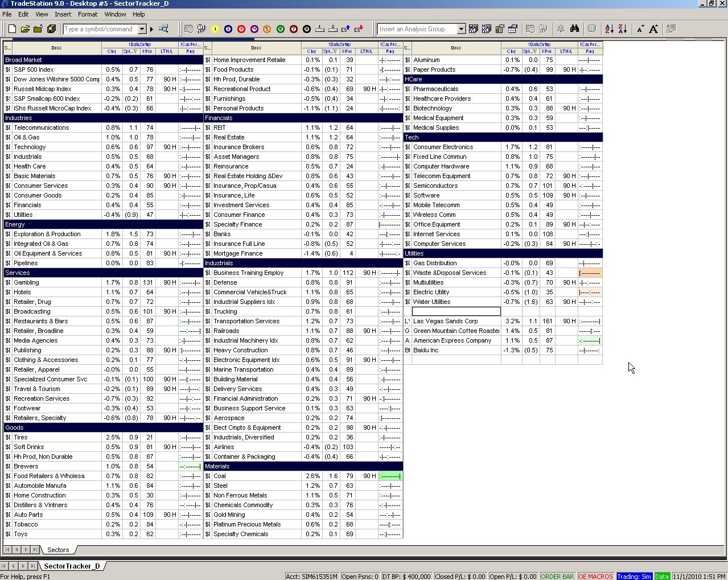Click the alert bell toolbar icon

click(561, 29)
